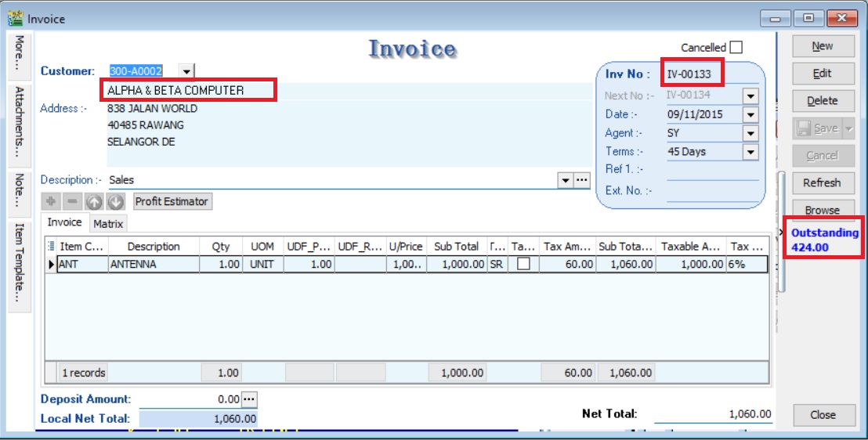Image resolution: width=868 pixels, height=440 pixels.
Task: Click the 1 records footer cell
Action: pyautogui.click(x=83, y=373)
